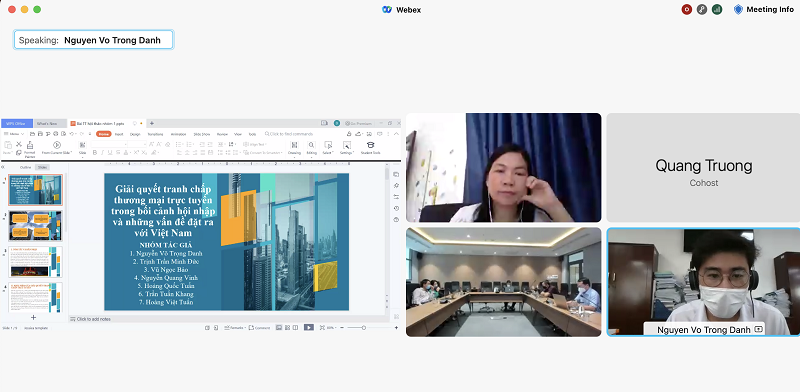Open the green statistics icon near Meeting Info
The image size is (800, 392).
click(717, 9)
